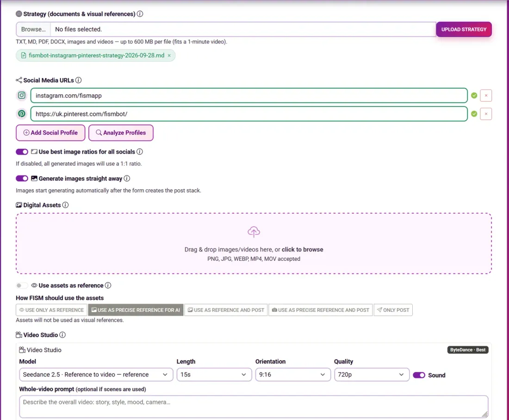Screen dimensions: 509x420
Task: Open info for best image ratios
Action: click(140, 152)
